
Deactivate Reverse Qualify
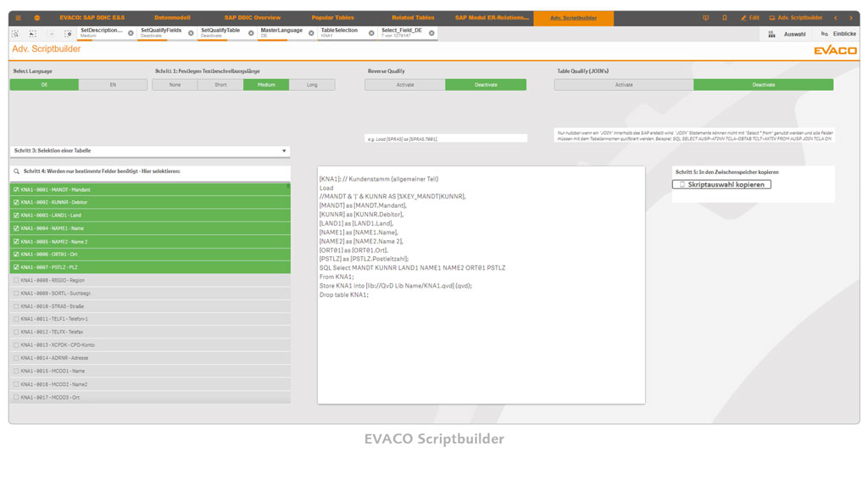(x=486, y=85)
